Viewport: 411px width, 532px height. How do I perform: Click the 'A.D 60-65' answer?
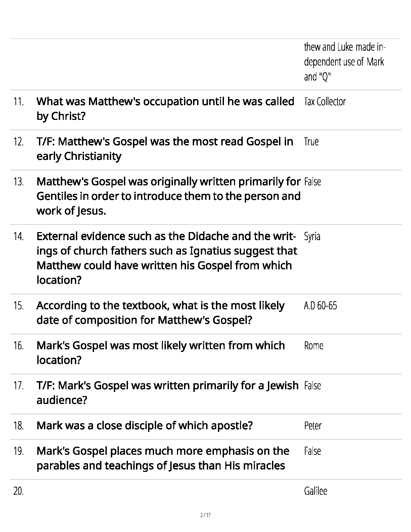click(x=320, y=306)
